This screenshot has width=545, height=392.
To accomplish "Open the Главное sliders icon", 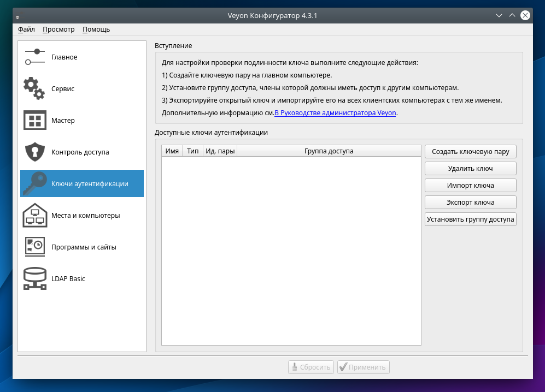I will click(35, 57).
